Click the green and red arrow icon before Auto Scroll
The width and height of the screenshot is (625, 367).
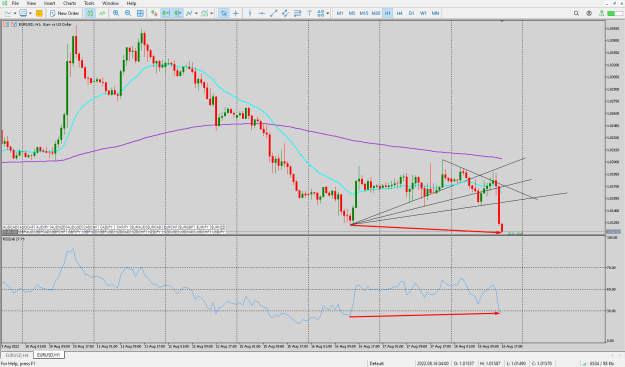(x=154, y=13)
